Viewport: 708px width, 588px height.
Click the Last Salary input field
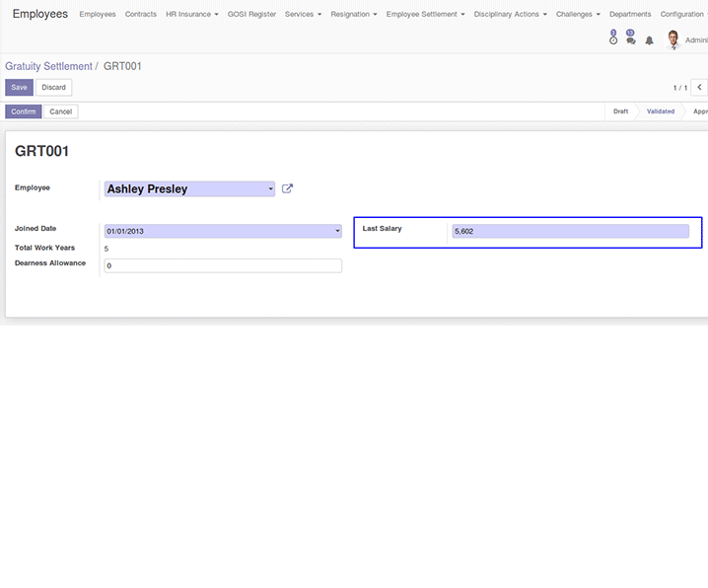click(570, 231)
